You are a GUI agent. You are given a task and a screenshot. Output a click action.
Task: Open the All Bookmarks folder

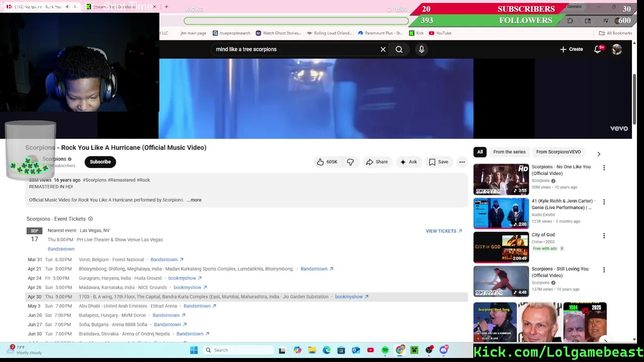pyautogui.click(x=615, y=33)
